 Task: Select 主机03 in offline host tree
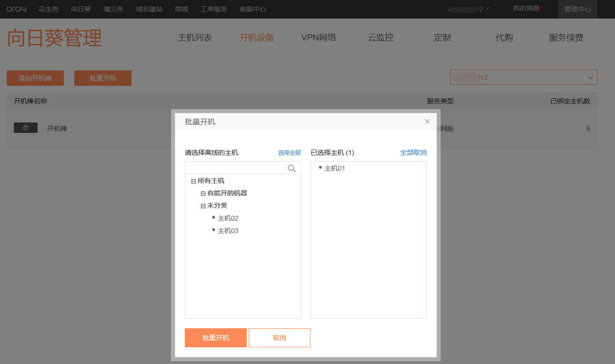point(228,231)
